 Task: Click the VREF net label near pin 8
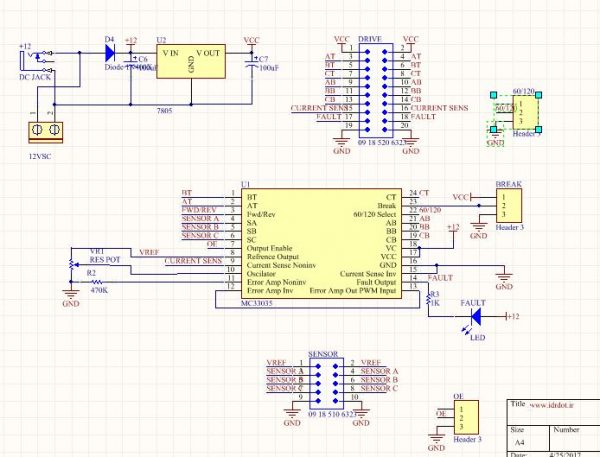tap(149, 253)
